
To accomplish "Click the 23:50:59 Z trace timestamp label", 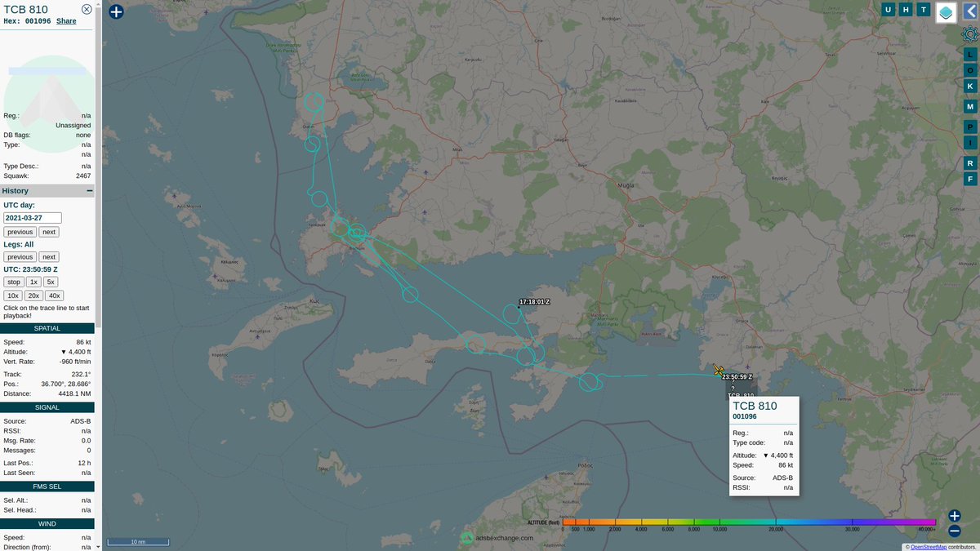I will 737,377.
